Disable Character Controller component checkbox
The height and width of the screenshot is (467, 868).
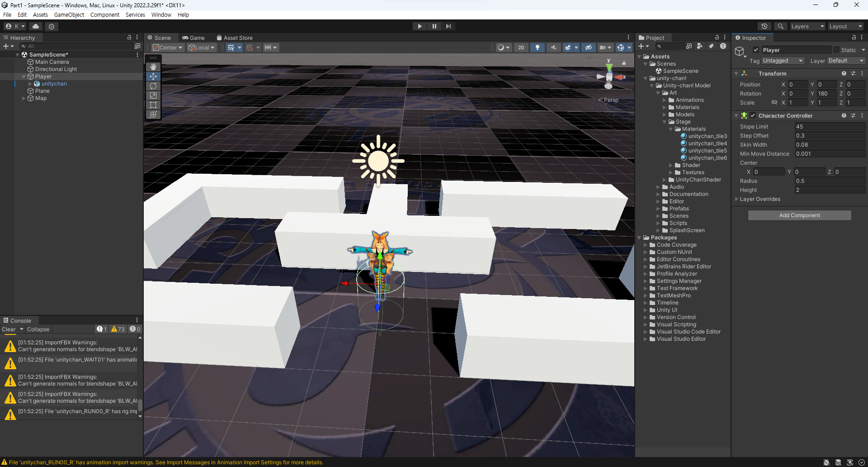coord(753,116)
